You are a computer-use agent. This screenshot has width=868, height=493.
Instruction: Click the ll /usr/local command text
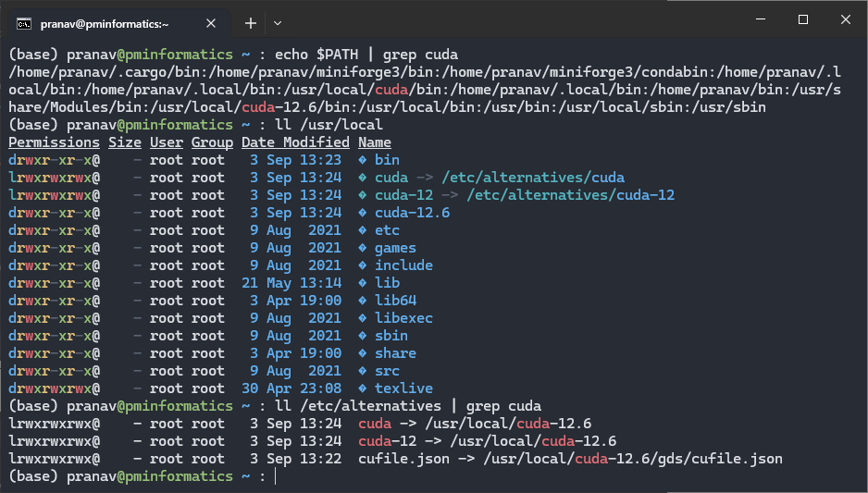click(329, 125)
